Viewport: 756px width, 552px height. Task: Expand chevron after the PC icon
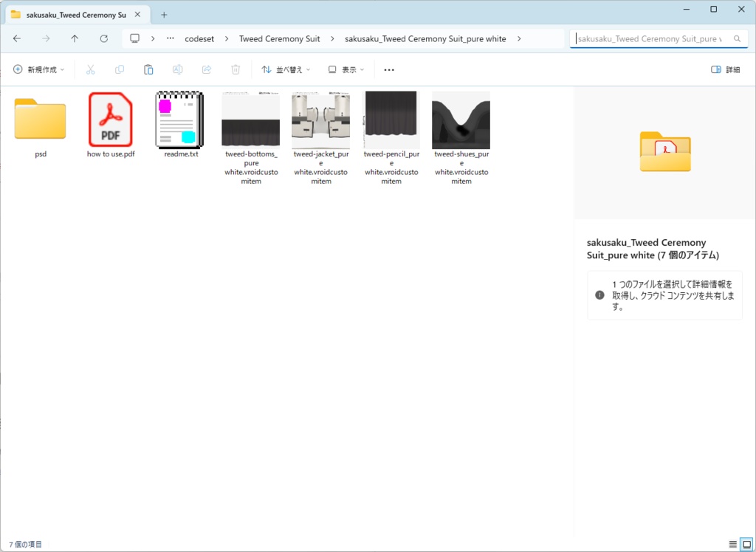tap(153, 38)
